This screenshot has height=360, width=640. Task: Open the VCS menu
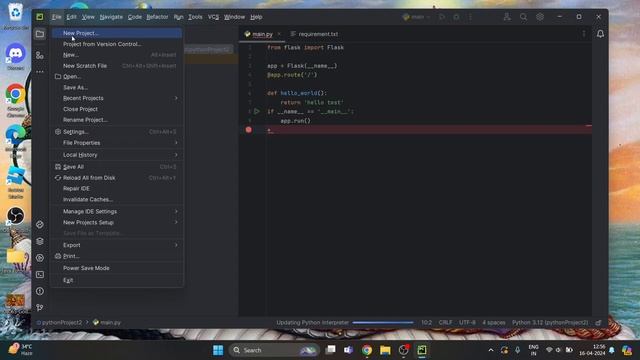coord(213,17)
